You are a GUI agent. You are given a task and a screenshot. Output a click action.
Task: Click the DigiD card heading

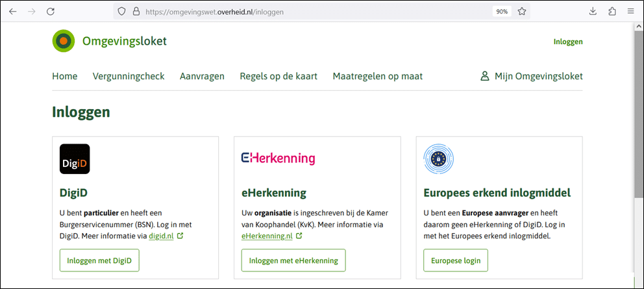click(73, 192)
